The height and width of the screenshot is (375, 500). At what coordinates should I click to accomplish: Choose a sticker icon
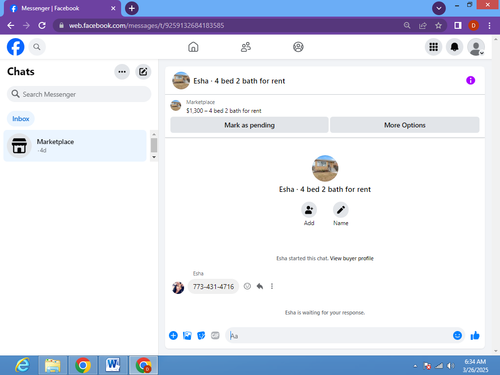coord(201,335)
